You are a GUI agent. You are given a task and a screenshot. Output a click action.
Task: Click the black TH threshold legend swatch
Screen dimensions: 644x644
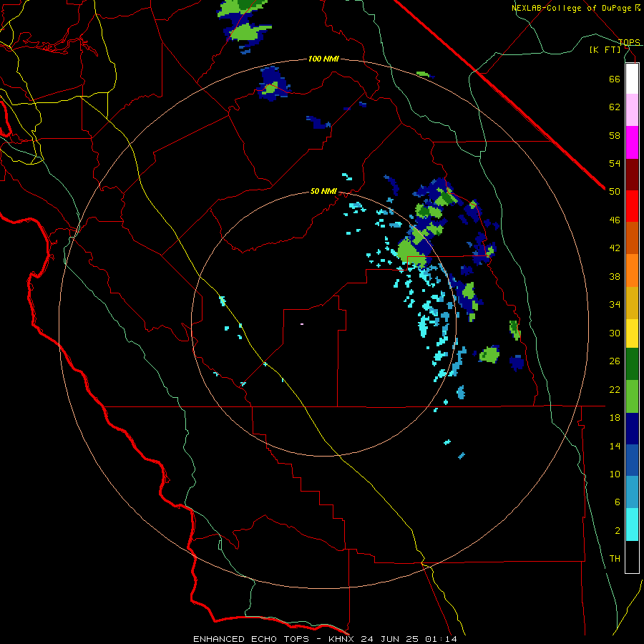click(632, 557)
